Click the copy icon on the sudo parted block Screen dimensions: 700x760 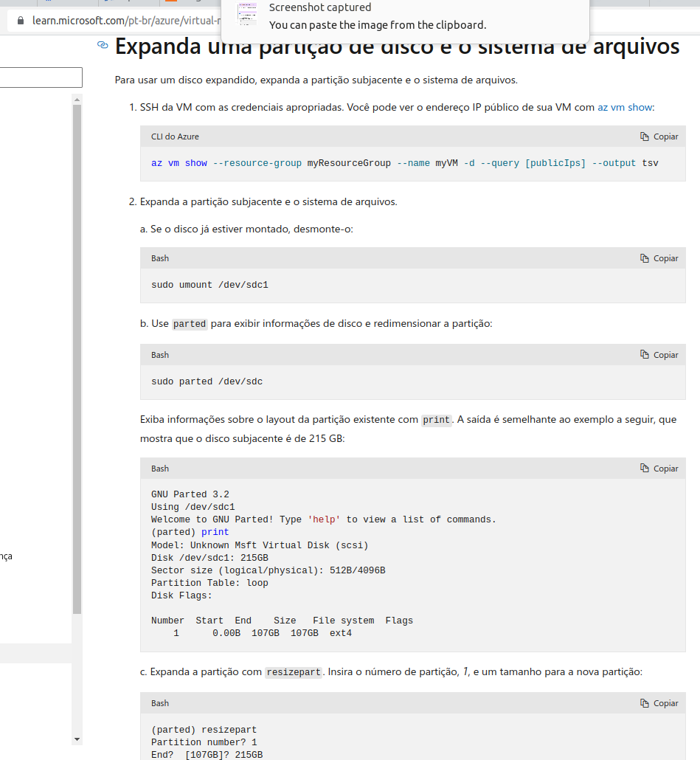pos(646,354)
